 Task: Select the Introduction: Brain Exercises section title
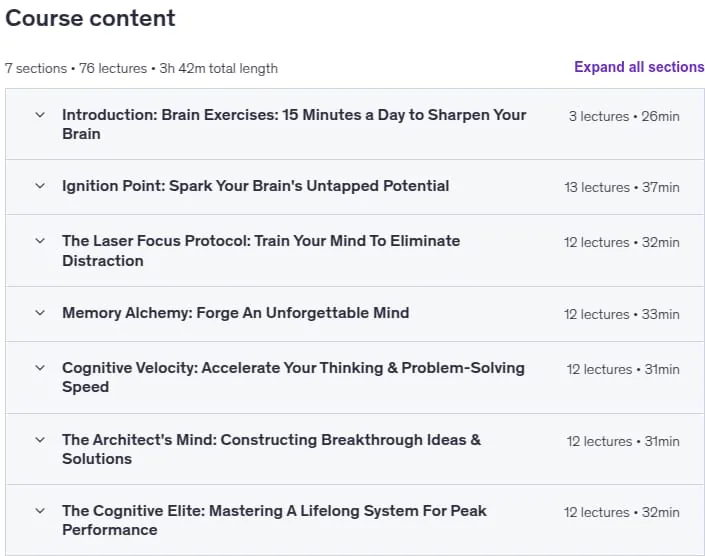[x=294, y=124]
